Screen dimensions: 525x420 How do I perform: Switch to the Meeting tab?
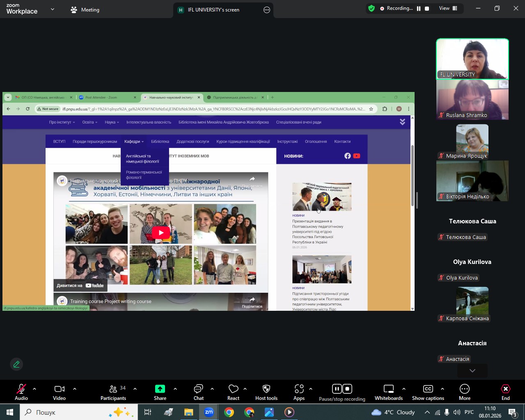point(85,10)
